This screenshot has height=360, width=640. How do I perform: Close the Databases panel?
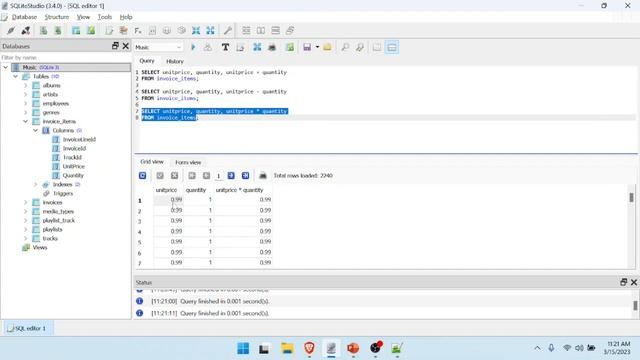126,46
